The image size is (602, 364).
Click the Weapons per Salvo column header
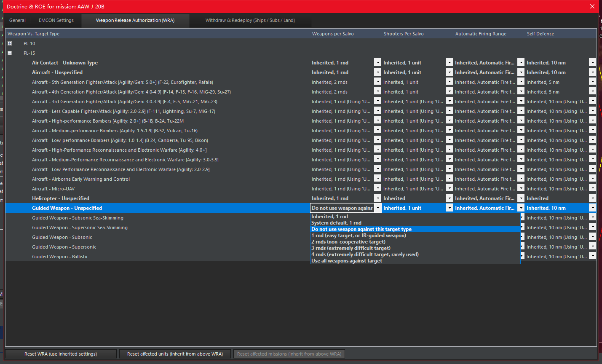pyautogui.click(x=333, y=34)
